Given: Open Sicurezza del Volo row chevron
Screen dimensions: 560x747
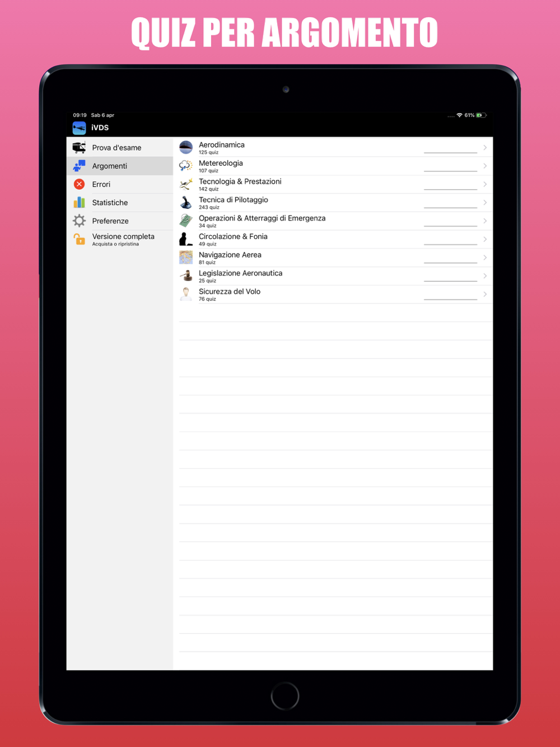Looking at the screenshot, I should click(x=485, y=294).
